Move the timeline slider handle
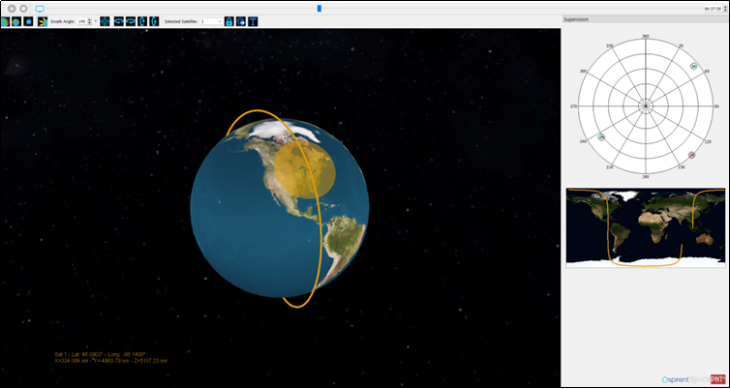Image resolution: width=730 pixels, height=389 pixels. 319,8
